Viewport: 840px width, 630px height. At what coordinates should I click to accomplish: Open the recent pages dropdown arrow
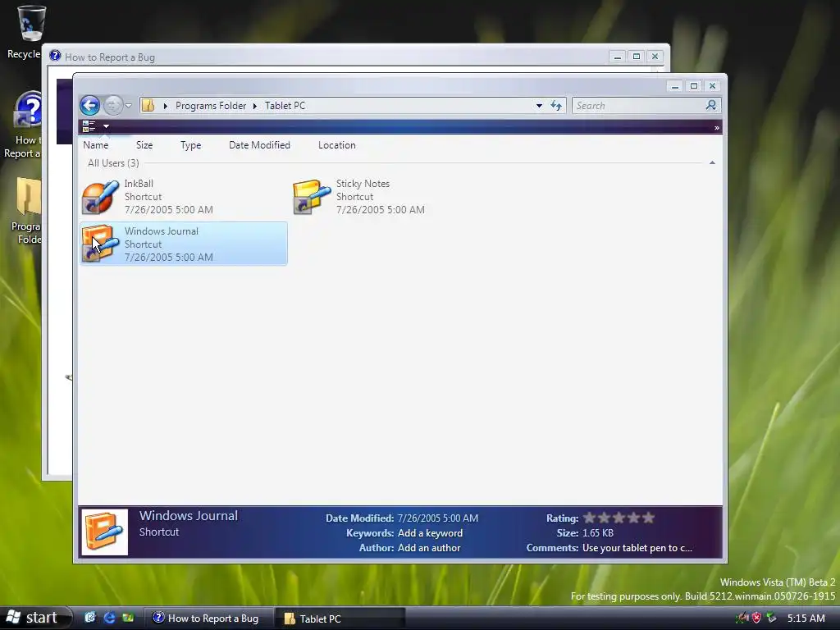click(x=129, y=106)
